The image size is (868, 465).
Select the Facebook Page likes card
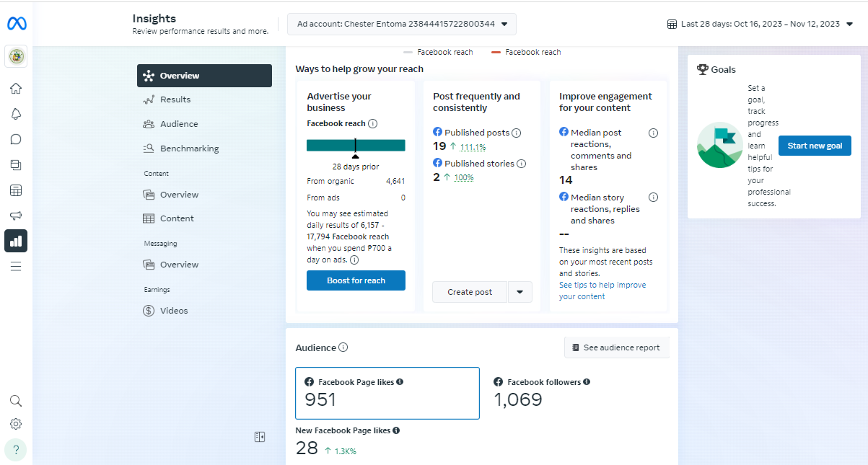[387, 393]
